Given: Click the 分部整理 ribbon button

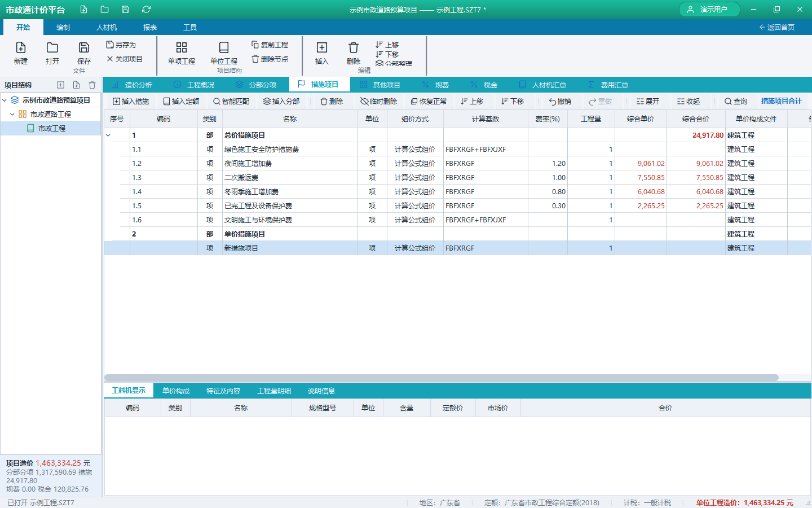Looking at the screenshot, I should coord(394,63).
